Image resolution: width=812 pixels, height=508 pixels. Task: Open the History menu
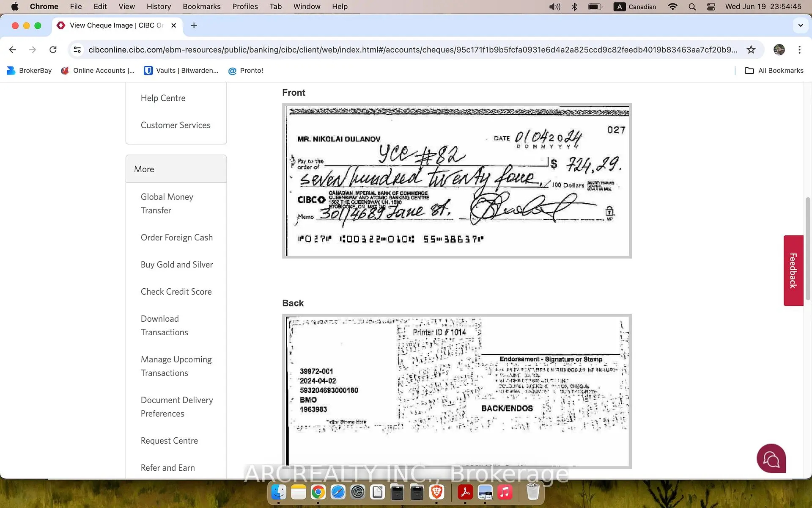coord(159,7)
